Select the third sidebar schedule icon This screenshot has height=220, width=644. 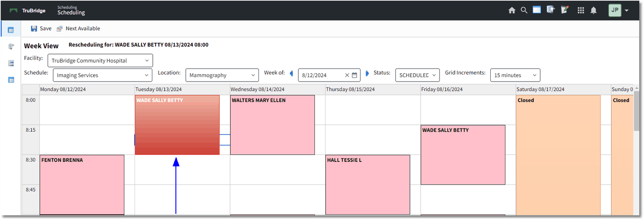(x=11, y=63)
